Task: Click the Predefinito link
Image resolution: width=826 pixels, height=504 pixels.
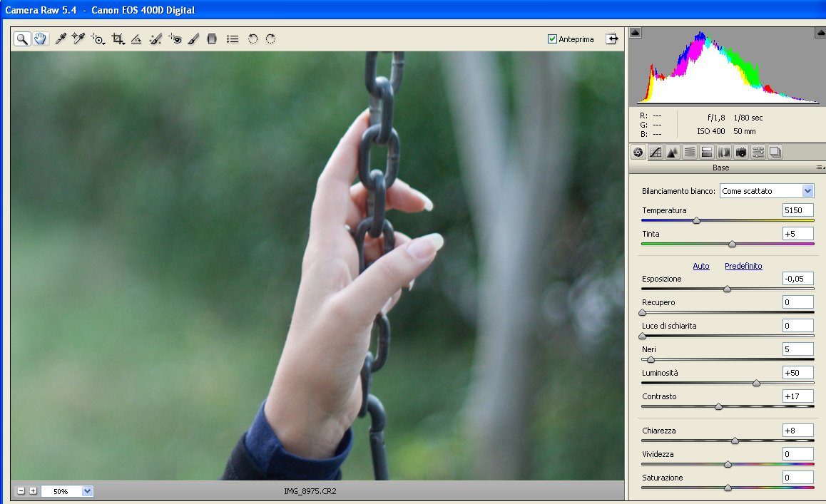Action: (x=743, y=266)
